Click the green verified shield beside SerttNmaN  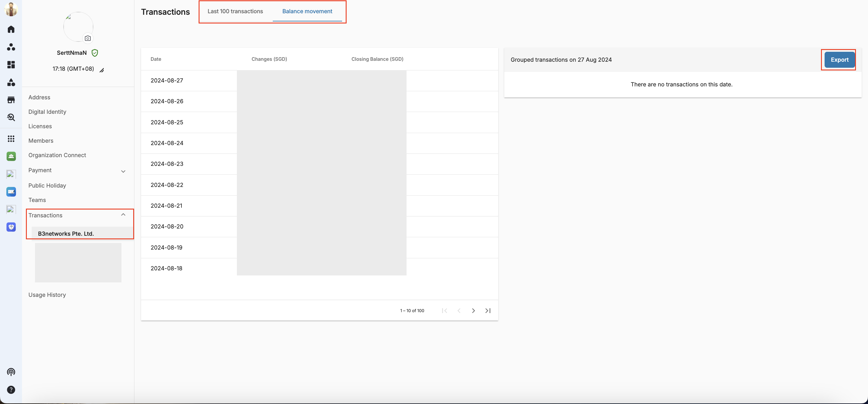pos(95,53)
